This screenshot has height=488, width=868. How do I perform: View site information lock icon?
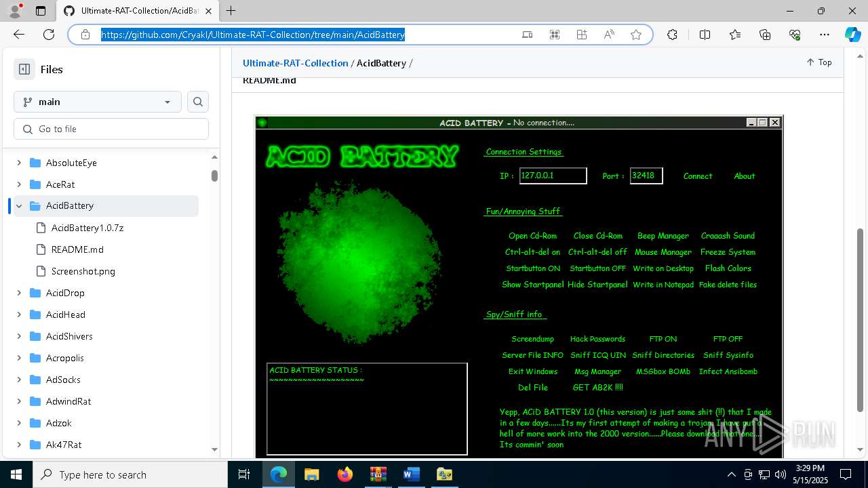click(x=85, y=35)
